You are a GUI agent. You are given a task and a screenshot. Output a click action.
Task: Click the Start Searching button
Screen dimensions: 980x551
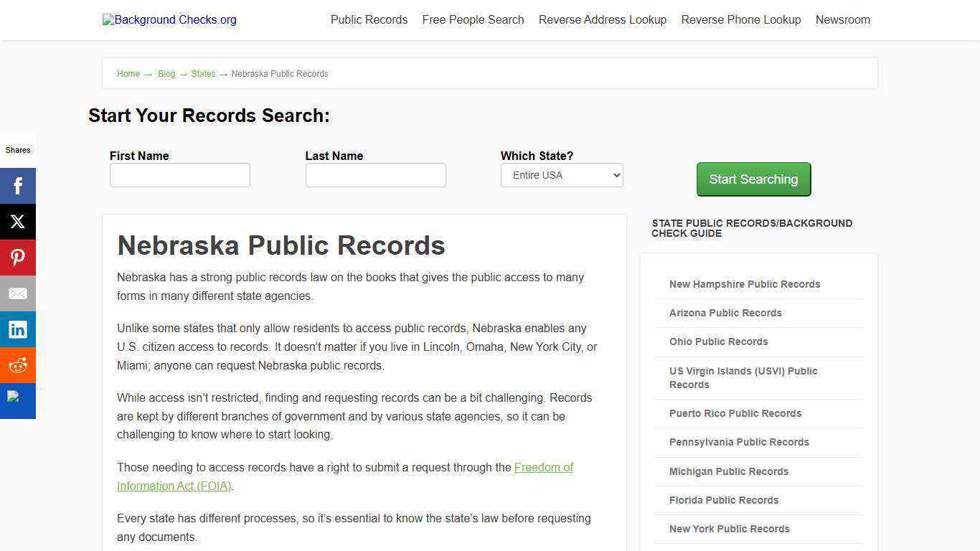tap(753, 179)
